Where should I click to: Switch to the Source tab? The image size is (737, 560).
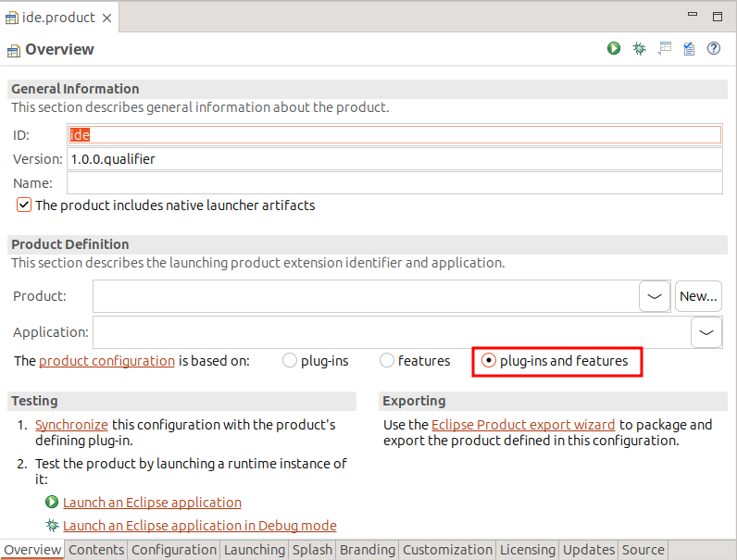pos(643,550)
